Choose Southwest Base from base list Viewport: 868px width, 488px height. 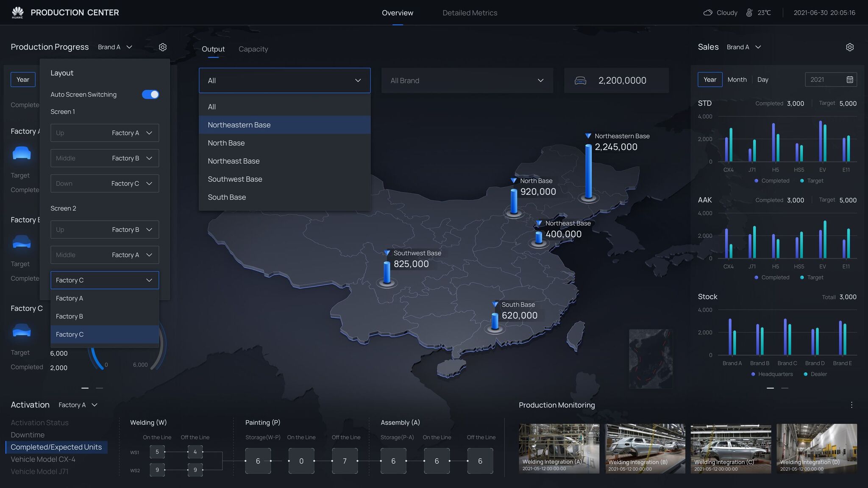(x=284, y=179)
